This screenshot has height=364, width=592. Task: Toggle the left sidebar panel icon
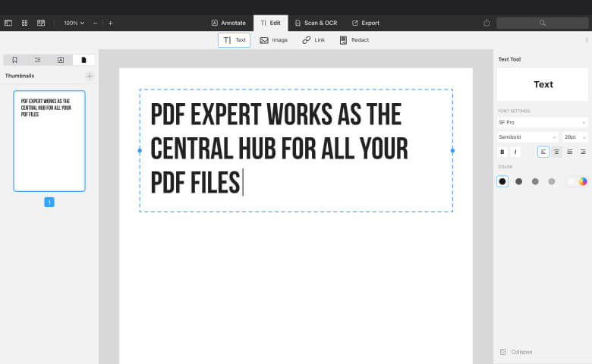pyautogui.click(x=8, y=23)
